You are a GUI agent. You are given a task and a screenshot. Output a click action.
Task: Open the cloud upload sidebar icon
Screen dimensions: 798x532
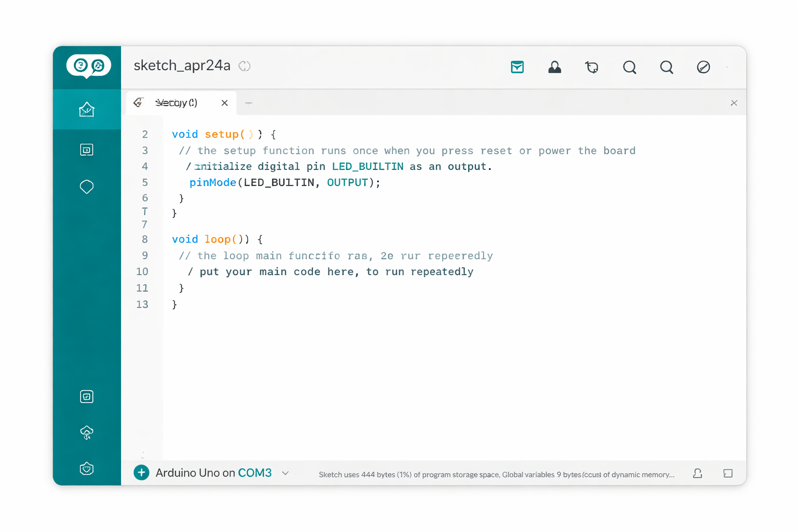pos(87,432)
